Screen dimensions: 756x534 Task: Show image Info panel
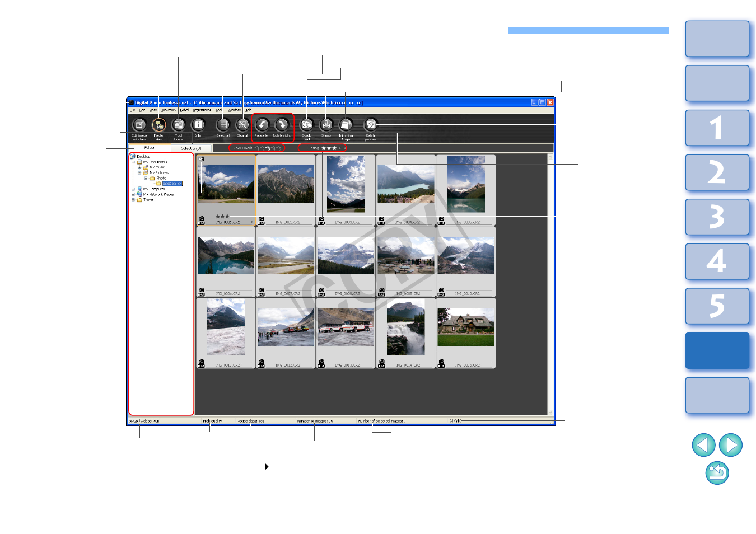(198, 125)
